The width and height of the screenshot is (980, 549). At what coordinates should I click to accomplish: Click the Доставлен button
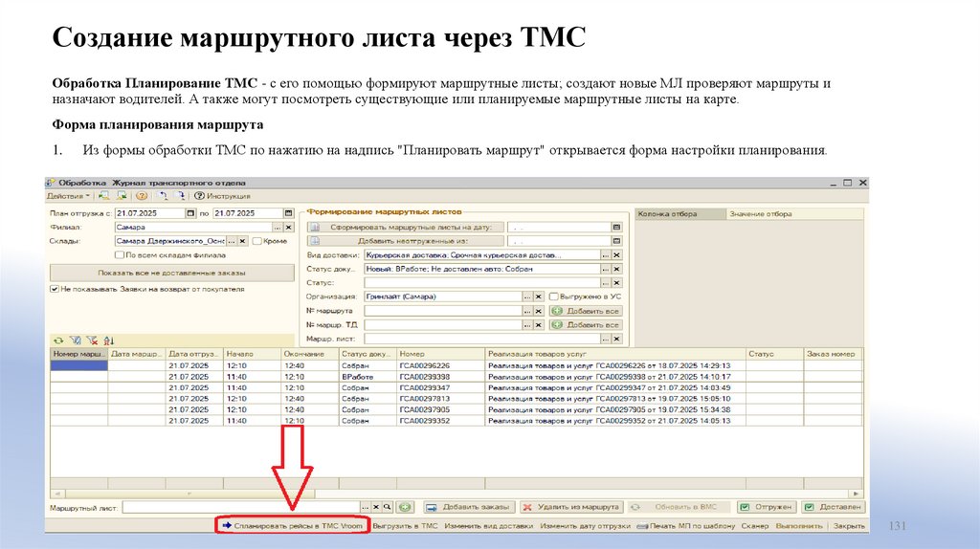pyautogui.click(x=833, y=507)
